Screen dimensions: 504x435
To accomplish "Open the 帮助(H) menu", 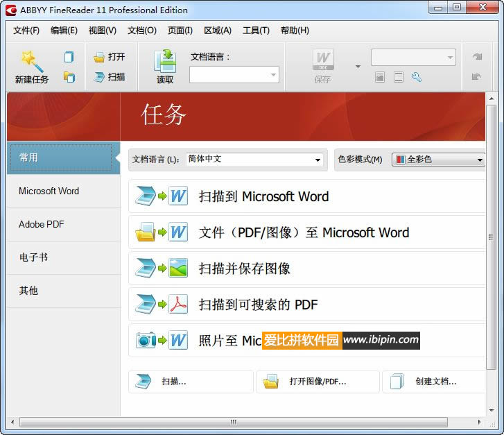I will tap(295, 31).
